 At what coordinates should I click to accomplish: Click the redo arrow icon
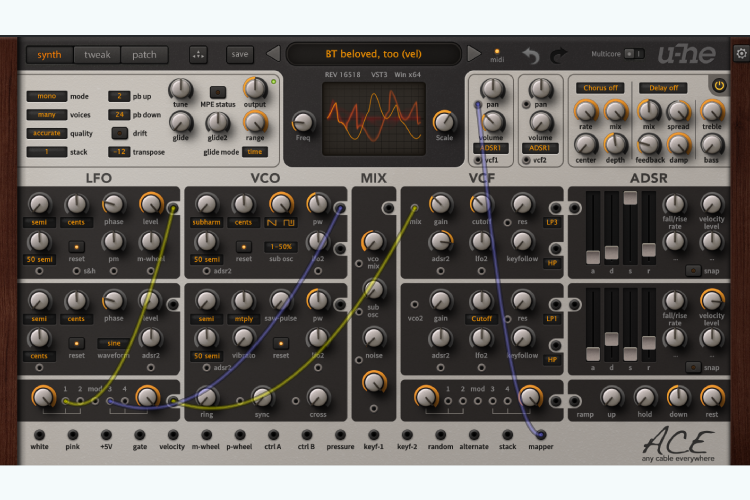[558, 56]
